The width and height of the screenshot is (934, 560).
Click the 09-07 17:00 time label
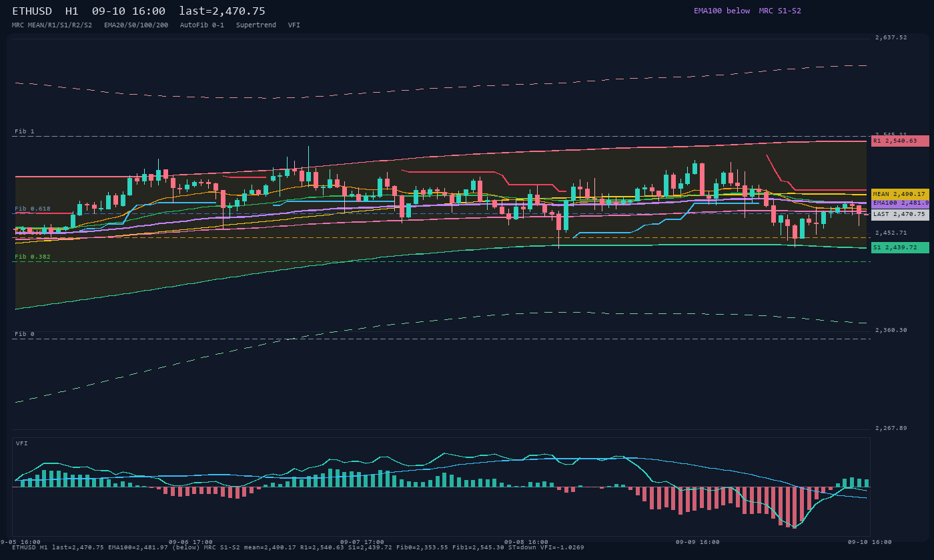pyautogui.click(x=362, y=542)
